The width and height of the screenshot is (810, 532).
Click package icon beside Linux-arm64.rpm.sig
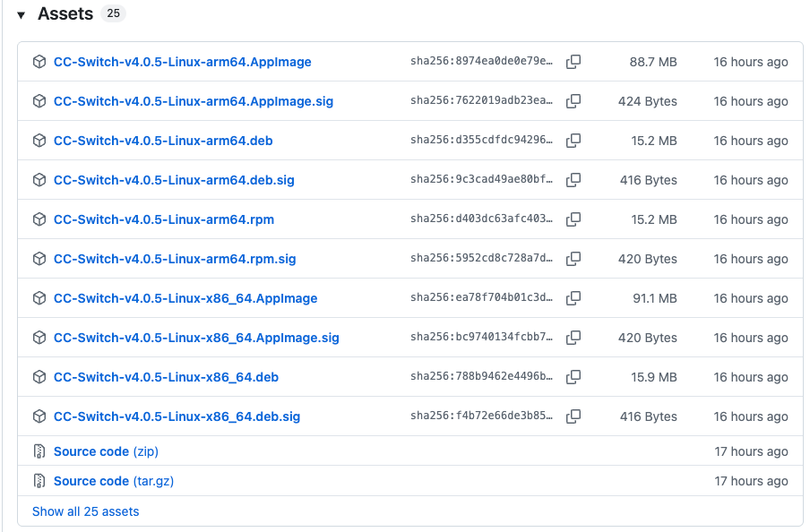(39, 259)
